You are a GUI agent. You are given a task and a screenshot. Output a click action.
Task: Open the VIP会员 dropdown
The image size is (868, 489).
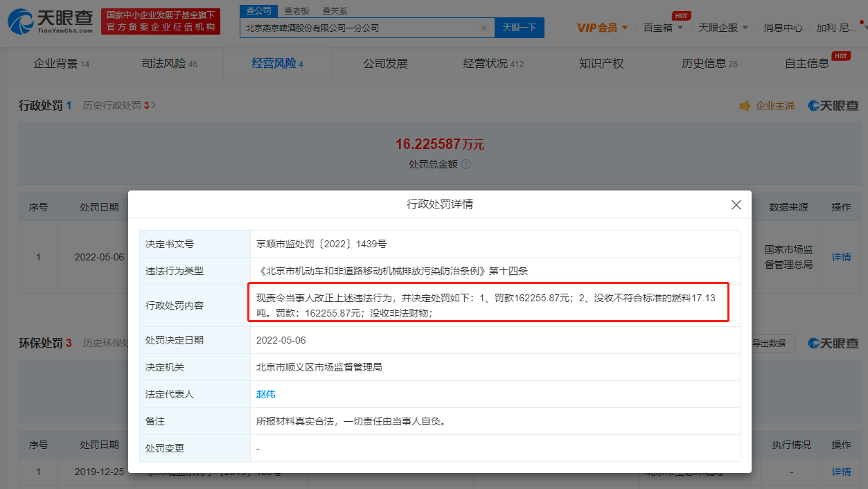click(x=602, y=28)
